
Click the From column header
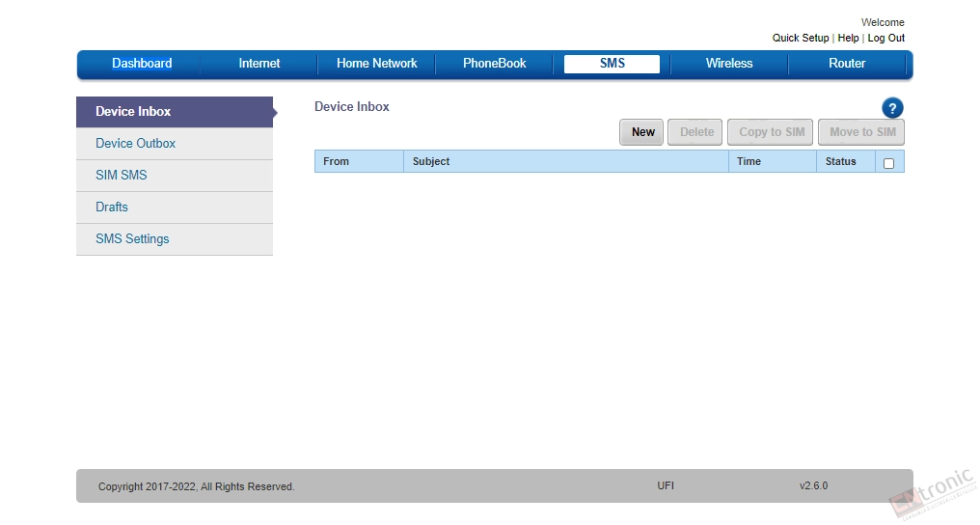point(360,161)
